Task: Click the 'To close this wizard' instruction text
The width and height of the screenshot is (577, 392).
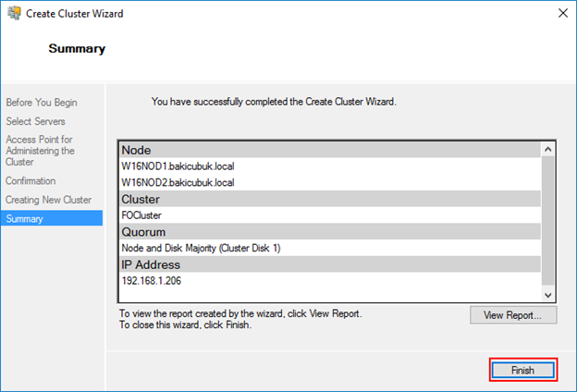Action: pyautogui.click(x=186, y=325)
